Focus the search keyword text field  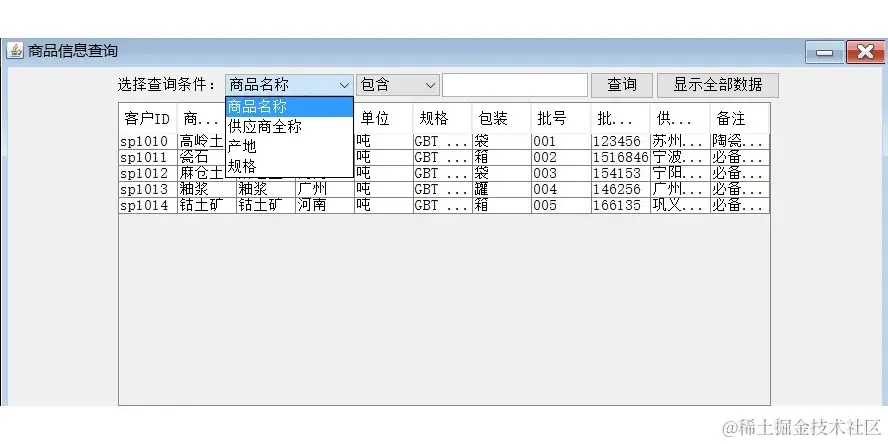[515, 85]
